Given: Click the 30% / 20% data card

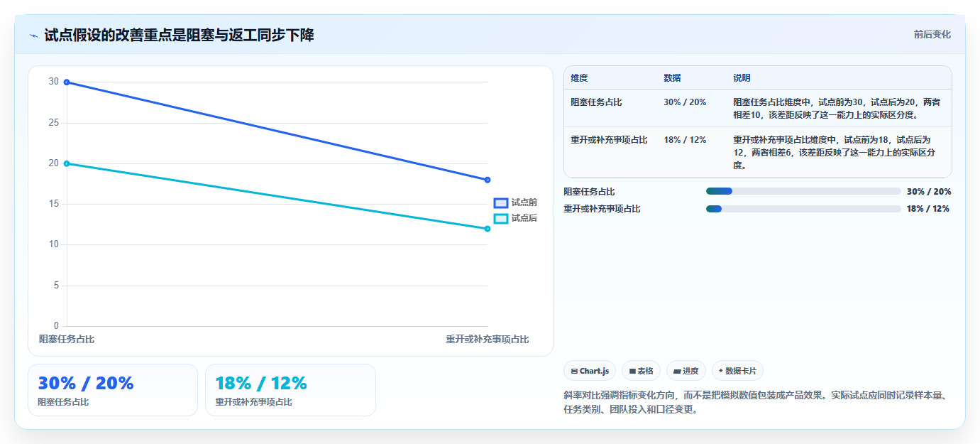Looking at the screenshot, I should [113, 390].
